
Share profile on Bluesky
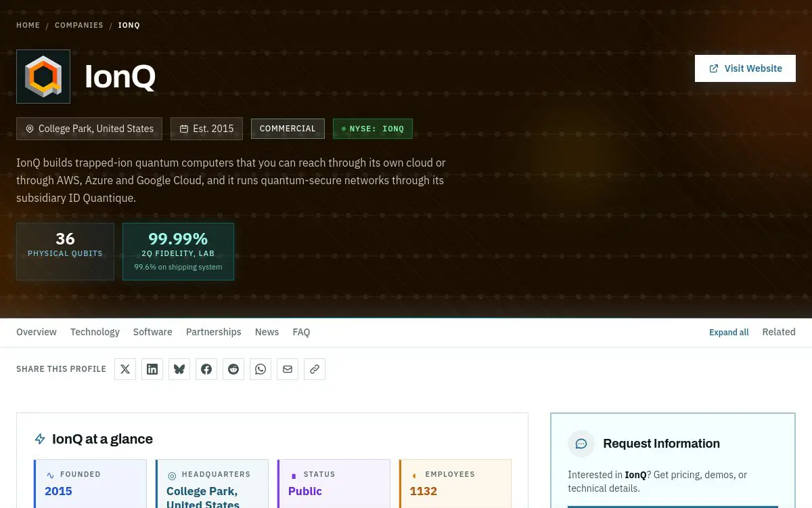179,369
